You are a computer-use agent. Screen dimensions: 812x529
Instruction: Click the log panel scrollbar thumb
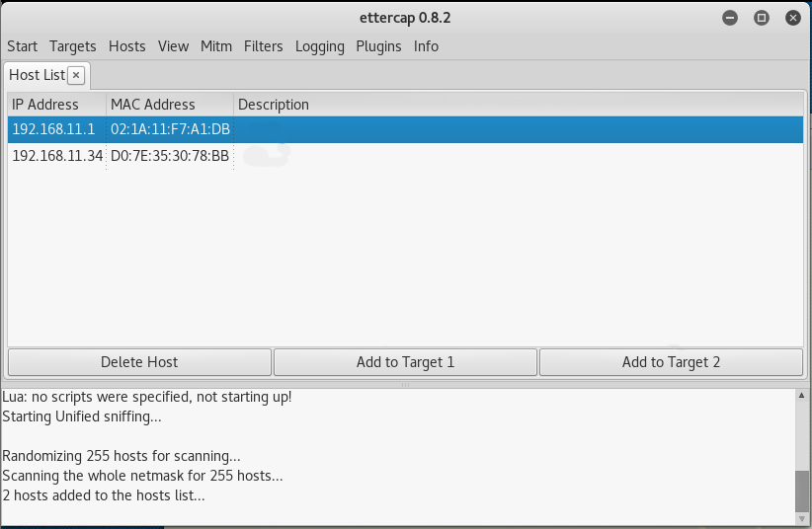pyautogui.click(x=801, y=491)
